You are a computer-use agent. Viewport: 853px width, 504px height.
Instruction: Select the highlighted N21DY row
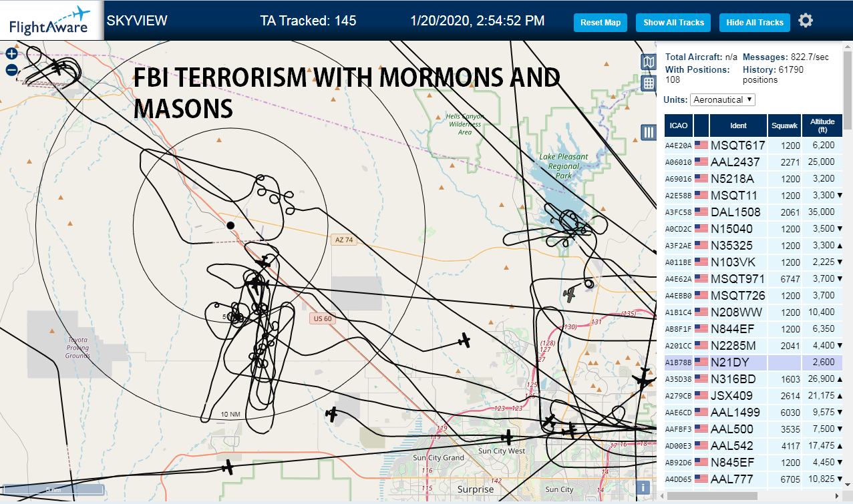pyautogui.click(x=753, y=362)
